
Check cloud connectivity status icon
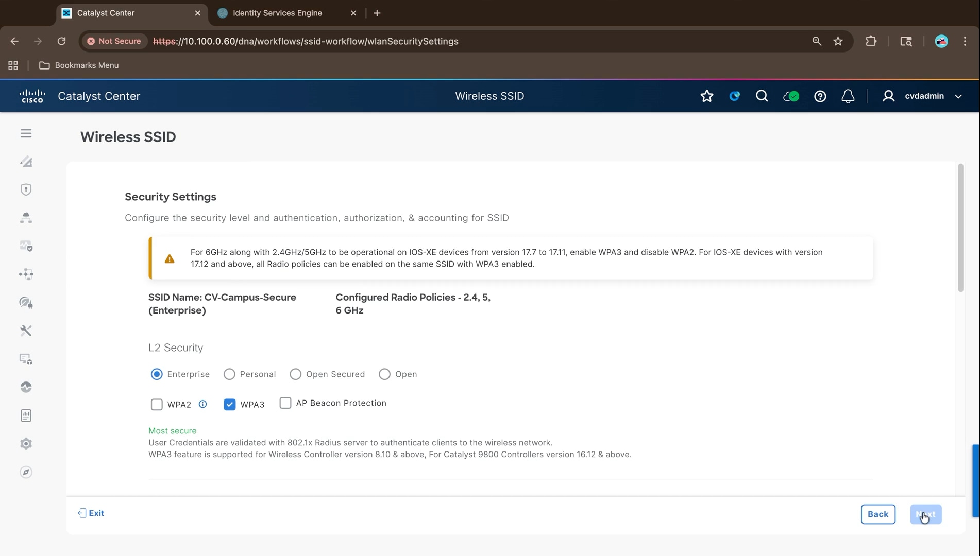click(x=791, y=96)
